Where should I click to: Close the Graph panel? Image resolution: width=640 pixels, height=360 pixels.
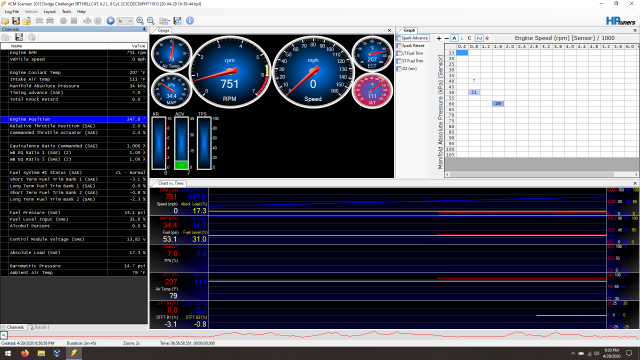pyautogui.click(x=635, y=31)
